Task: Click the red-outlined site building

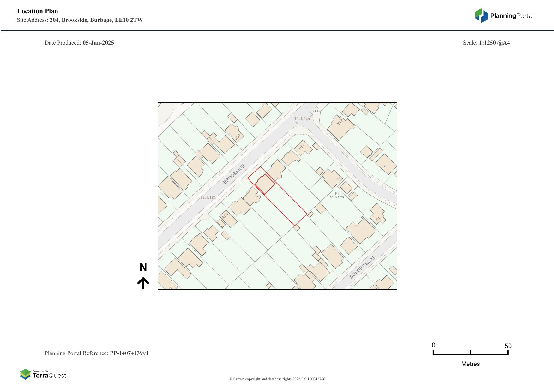Action: click(x=265, y=184)
